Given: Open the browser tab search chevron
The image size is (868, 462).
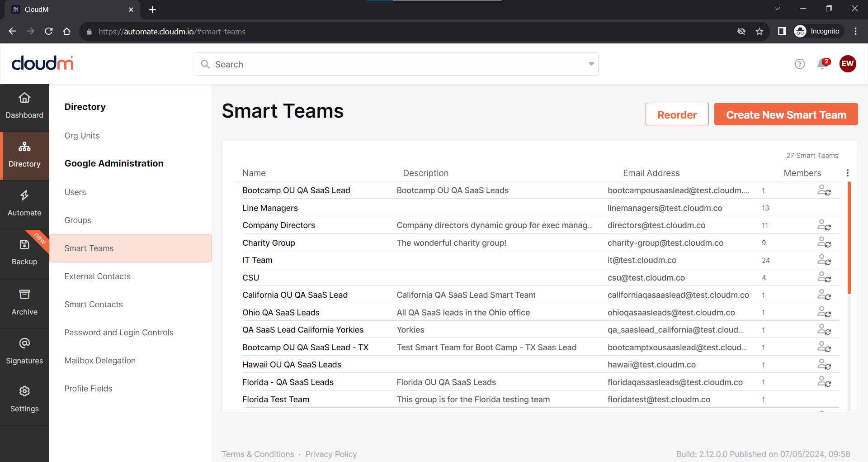Looking at the screenshot, I should pyautogui.click(x=777, y=8).
